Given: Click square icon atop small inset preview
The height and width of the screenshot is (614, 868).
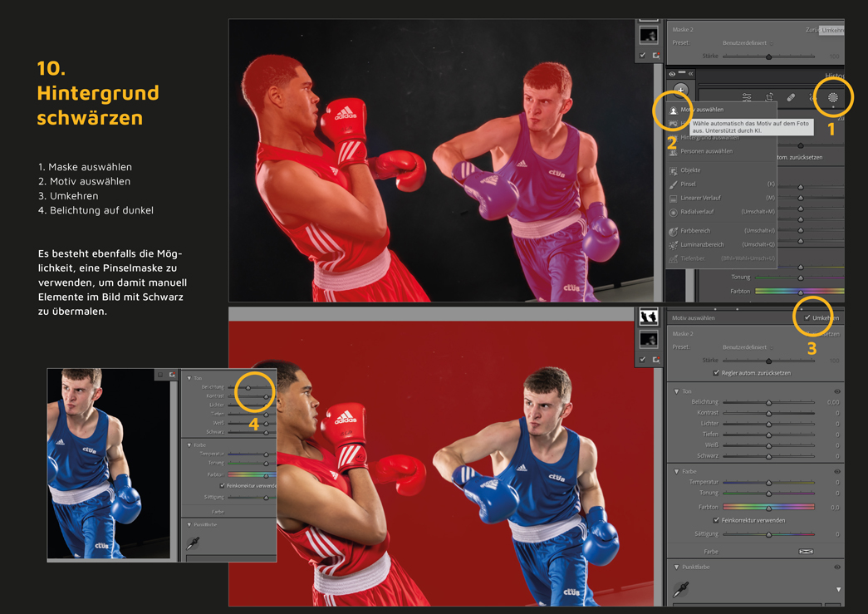Looking at the screenshot, I should point(160,375).
